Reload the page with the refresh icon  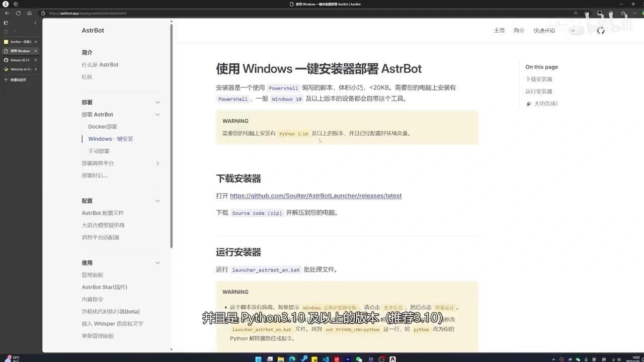[x=18, y=13]
